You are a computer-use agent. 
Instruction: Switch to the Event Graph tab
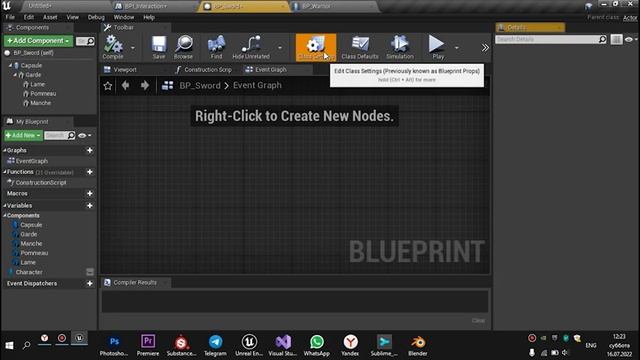tap(271, 70)
